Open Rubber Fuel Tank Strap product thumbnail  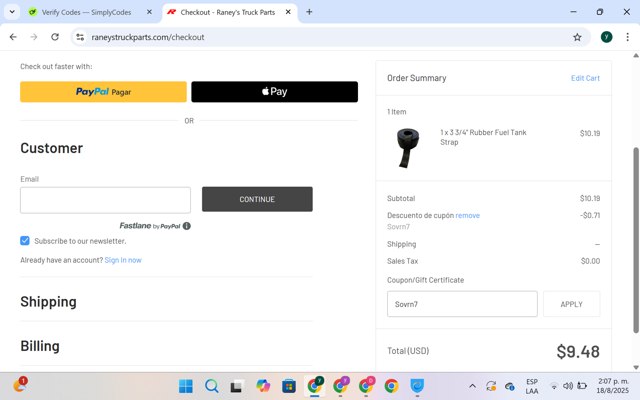408,148
